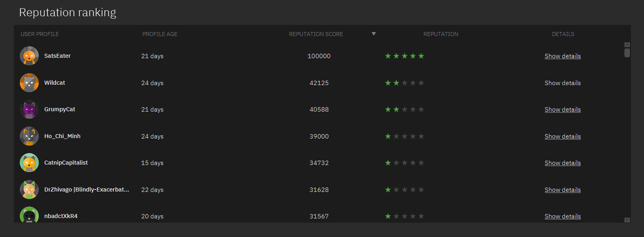Click SatsEater's cat avatar icon

point(29,56)
